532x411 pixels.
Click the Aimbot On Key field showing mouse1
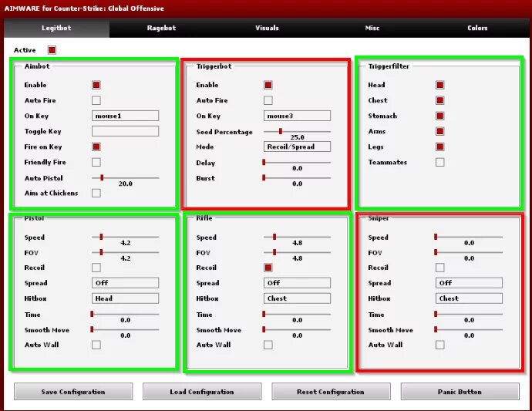pyautogui.click(x=125, y=116)
